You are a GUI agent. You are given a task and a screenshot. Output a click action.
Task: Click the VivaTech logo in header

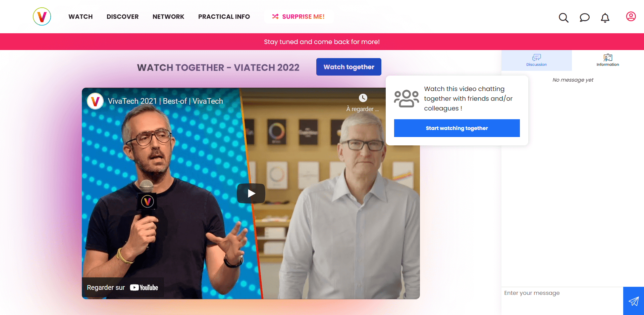coord(42,16)
